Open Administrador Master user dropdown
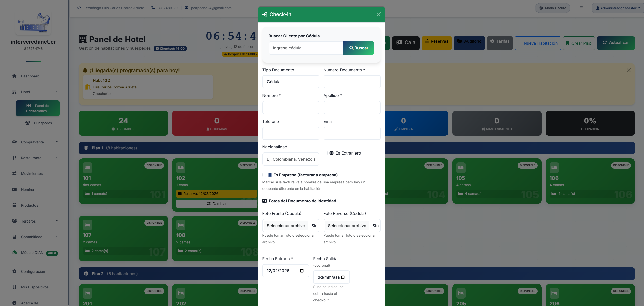Screen dimensions: 644x306 [x=618, y=8]
